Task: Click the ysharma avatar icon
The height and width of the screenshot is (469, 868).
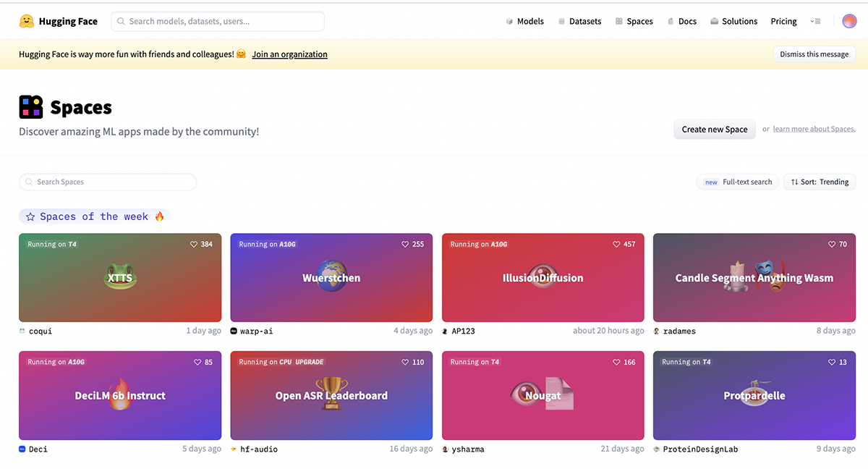Action: click(x=445, y=449)
